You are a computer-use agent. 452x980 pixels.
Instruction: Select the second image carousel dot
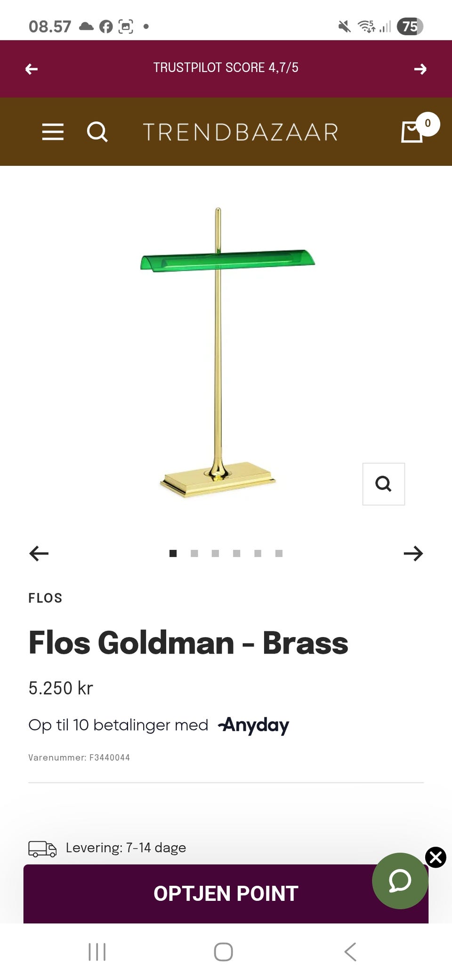click(x=194, y=553)
